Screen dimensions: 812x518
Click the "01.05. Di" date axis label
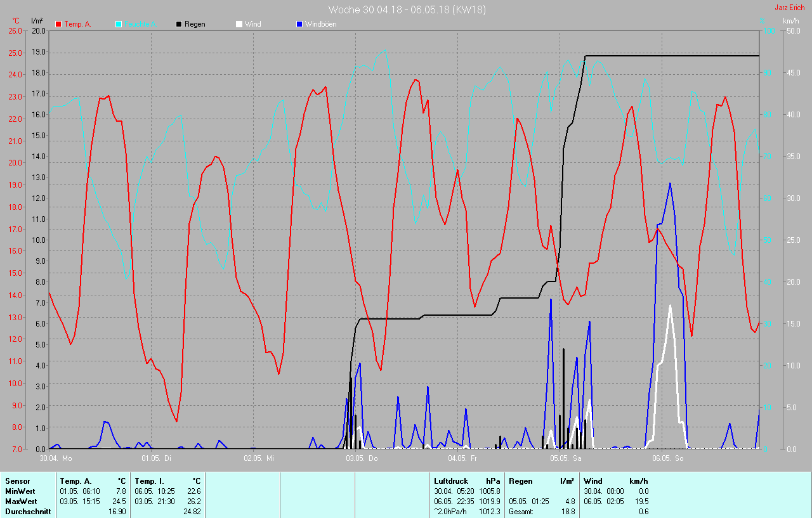click(157, 458)
